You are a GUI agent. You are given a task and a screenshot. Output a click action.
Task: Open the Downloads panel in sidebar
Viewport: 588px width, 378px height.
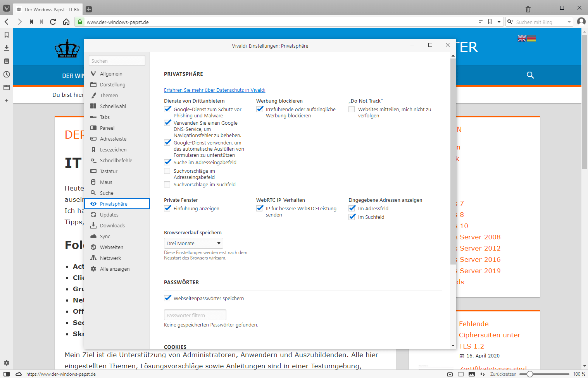click(x=7, y=48)
